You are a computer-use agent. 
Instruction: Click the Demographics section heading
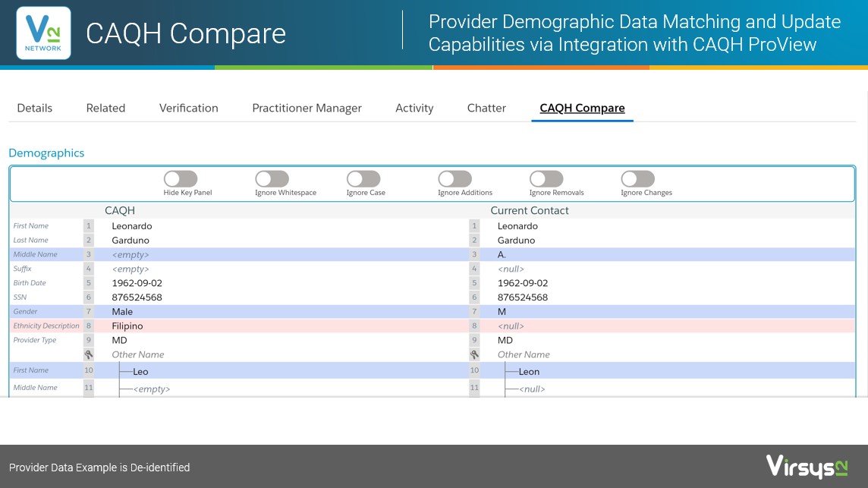tap(46, 153)
